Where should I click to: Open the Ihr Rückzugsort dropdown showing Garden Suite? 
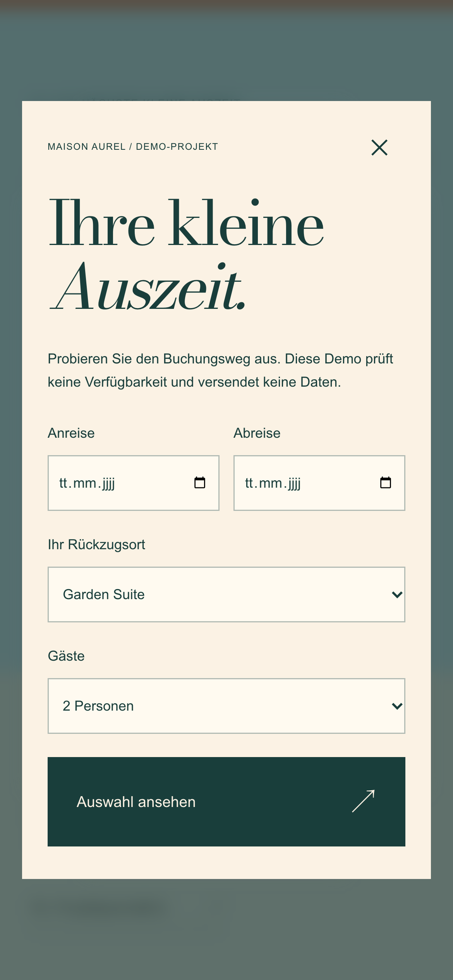point(226,595)
